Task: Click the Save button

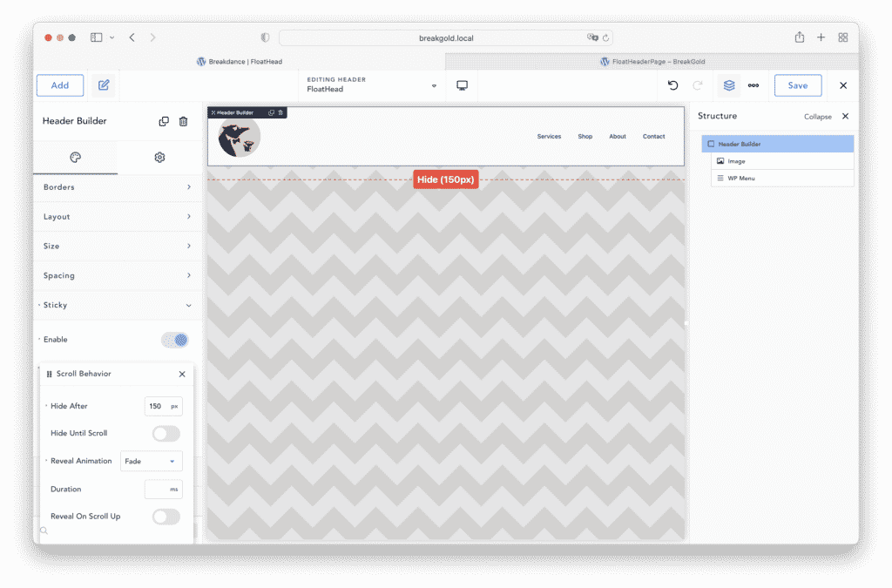Action: (x=797, y=85)
